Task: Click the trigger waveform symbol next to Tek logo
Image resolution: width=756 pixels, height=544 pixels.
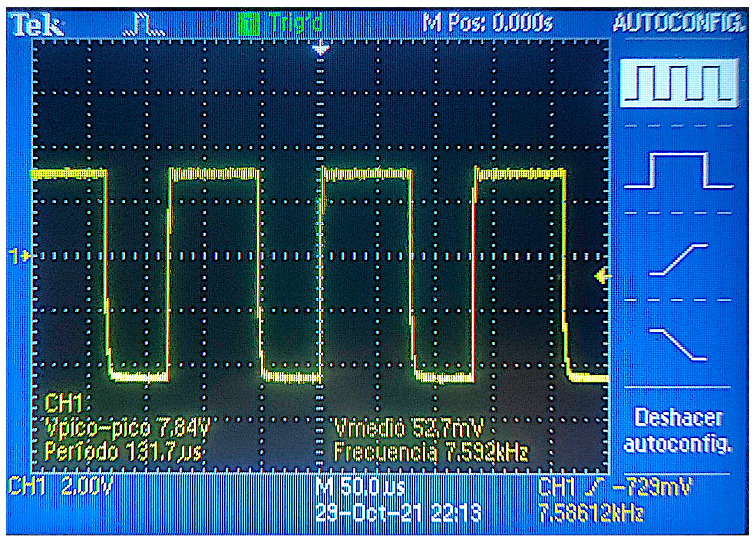Action: tap(143, 23)
